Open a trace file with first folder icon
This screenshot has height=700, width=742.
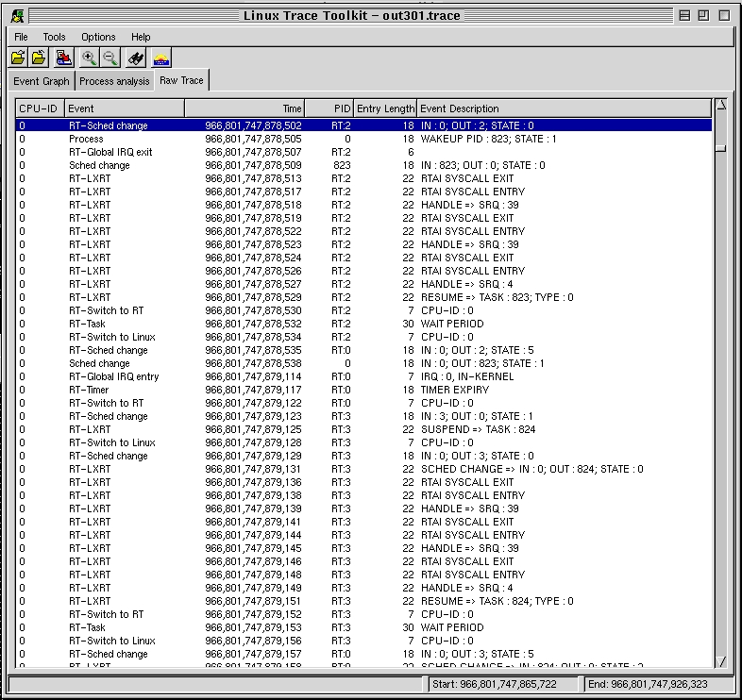point(19,58)
